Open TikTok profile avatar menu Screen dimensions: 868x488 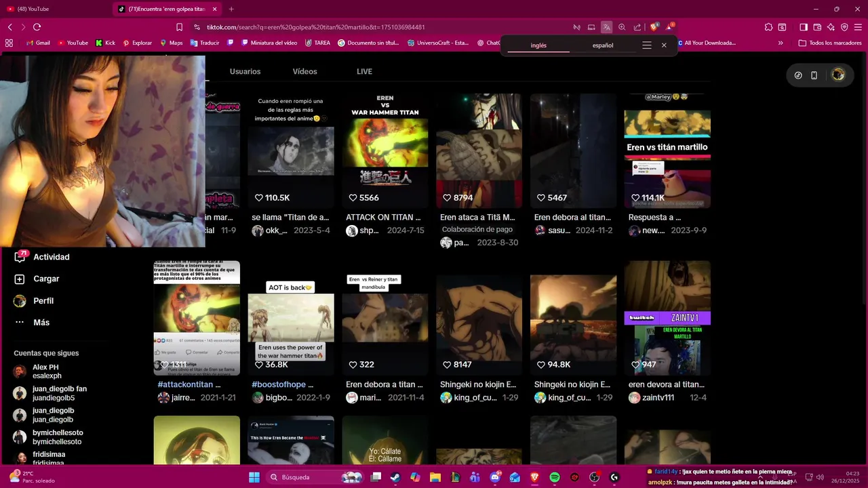pyautogui.click(x=838, y=75)
